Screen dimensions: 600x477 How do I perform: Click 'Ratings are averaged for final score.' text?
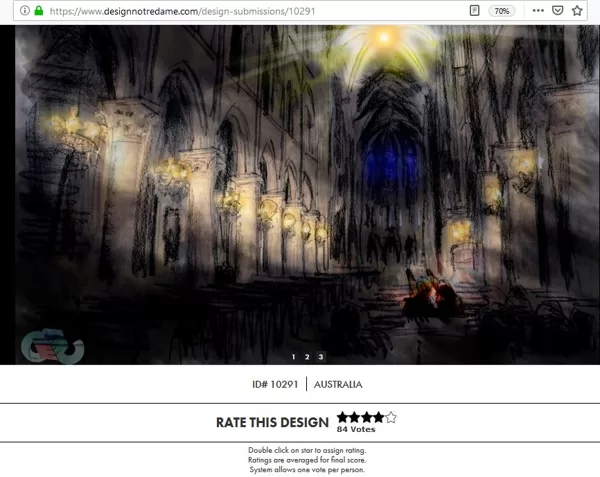point(307,460)
